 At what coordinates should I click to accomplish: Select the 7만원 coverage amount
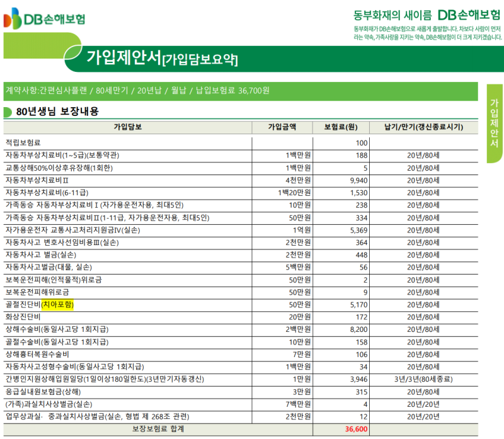click(302, 355)
